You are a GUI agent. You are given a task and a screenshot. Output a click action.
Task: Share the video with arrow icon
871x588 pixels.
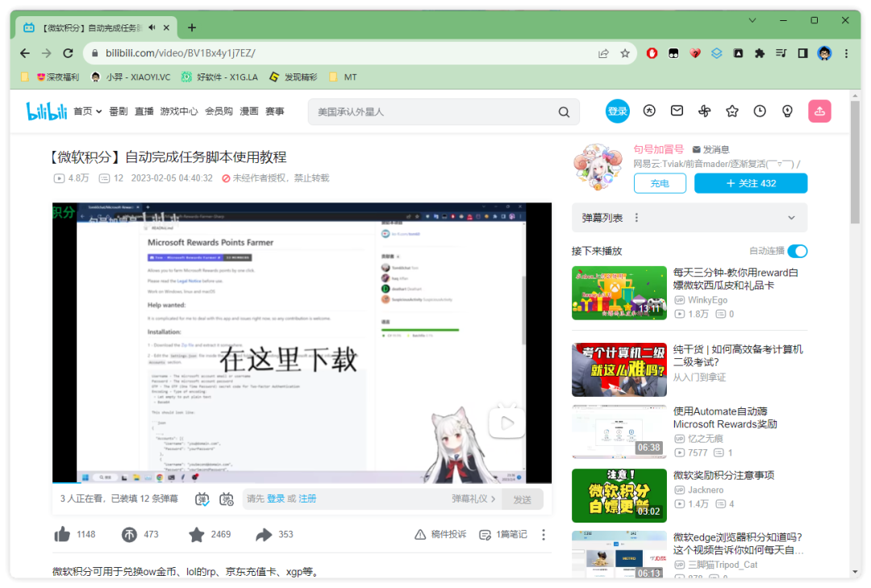tap(264, 535)
